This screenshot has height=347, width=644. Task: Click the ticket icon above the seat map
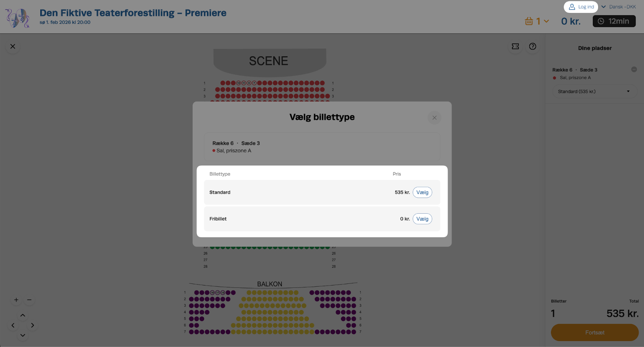515,46
